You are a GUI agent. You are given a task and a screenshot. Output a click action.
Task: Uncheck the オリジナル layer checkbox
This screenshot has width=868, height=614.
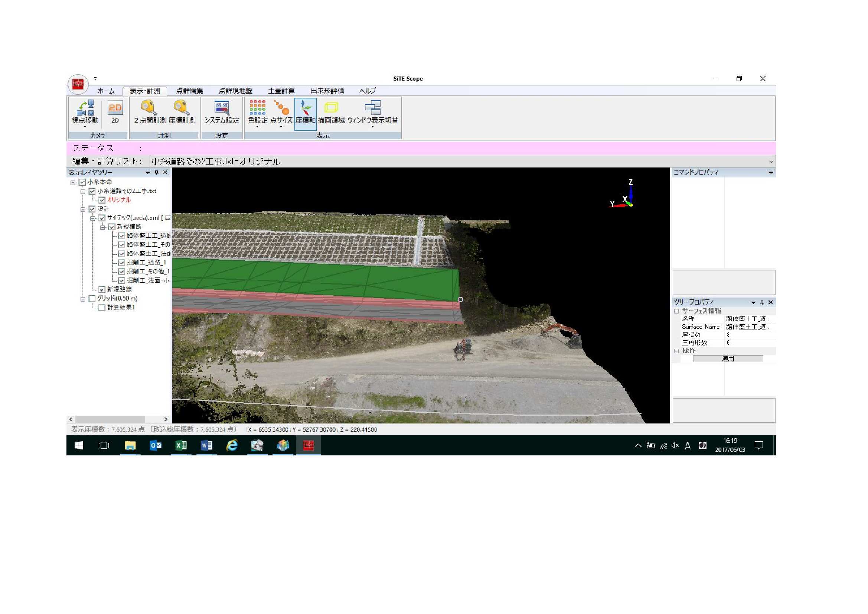coord(102,200)
